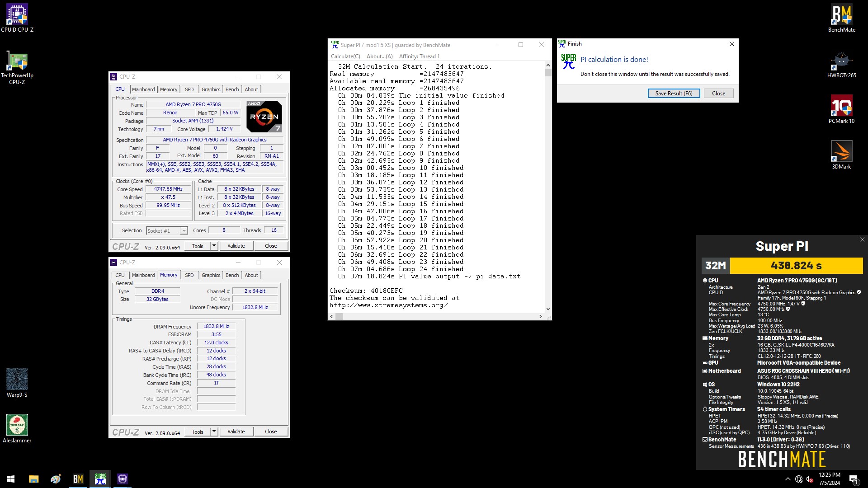Close the BenchMate Super PI result overlay
Viewport: 868px width, 488px height.
coord(862,239)
